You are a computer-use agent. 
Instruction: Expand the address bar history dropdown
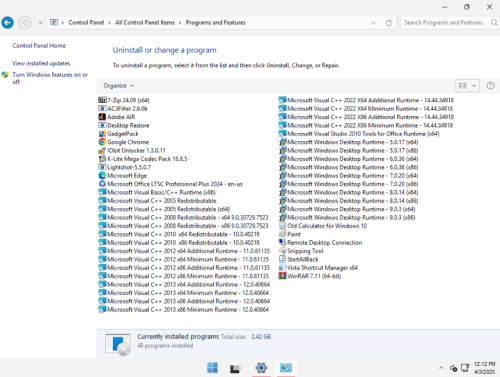coord(373,23)
